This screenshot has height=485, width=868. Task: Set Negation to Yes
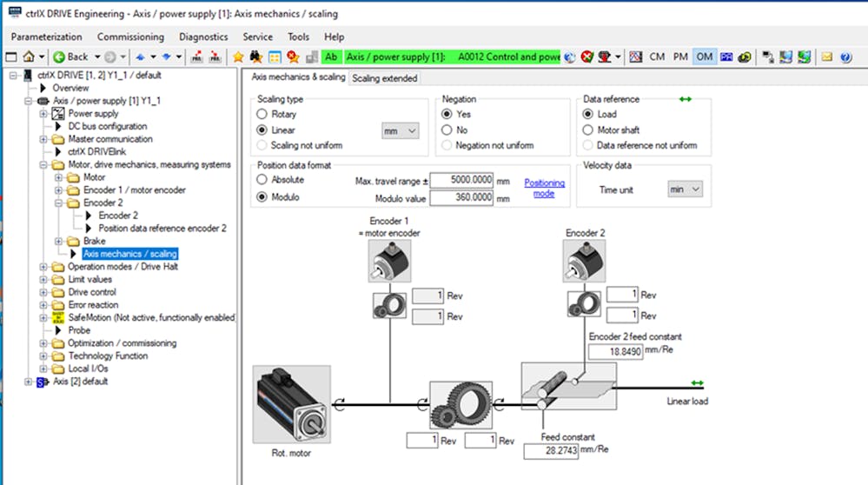click(447, 114)
